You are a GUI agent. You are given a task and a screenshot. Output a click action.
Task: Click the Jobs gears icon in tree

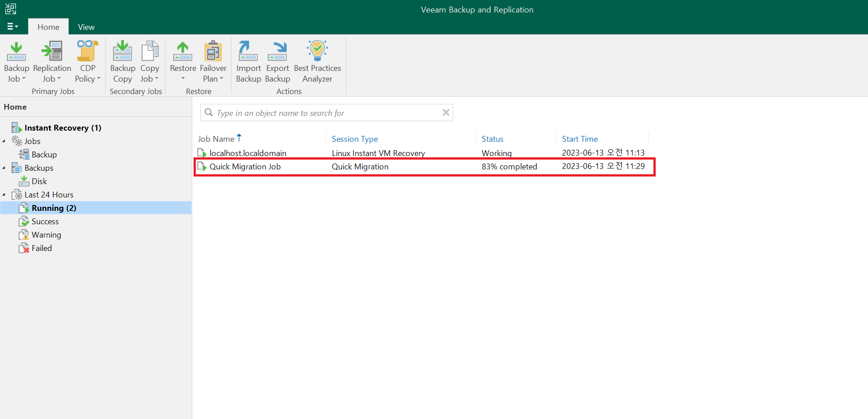click(17, 141)
